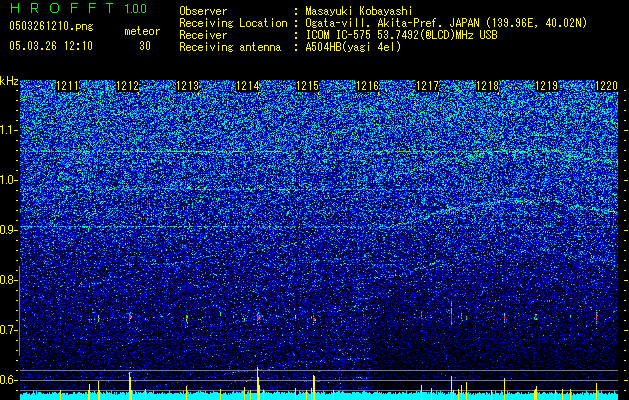Viewport: 629px width, 400px height.
Task: Click the Receiver label
Action: pos(203,35)
